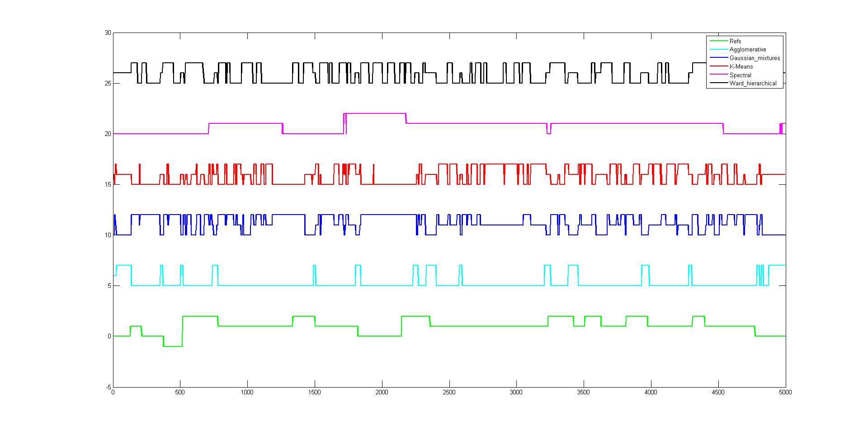Click the 30 y-axis tick label
This screenshot has height=435, width=868.
click(x=108, y=33)
